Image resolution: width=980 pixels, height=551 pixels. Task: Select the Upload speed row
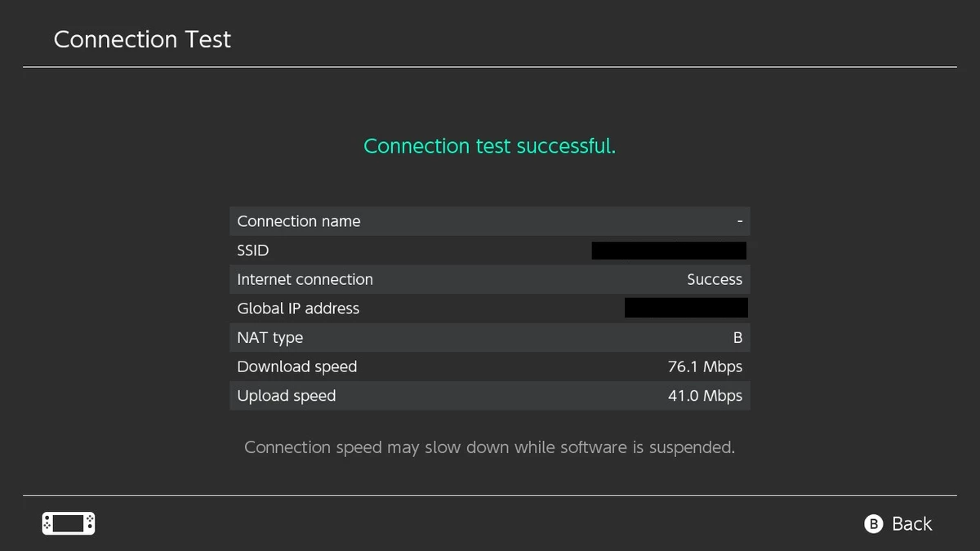click(490, 396)
